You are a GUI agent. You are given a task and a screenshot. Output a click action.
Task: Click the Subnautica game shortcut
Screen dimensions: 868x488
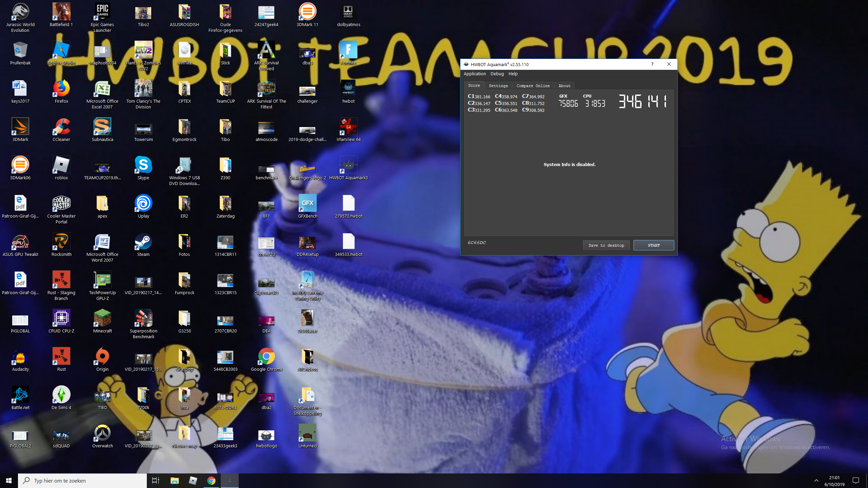click(x=102, y=130)
